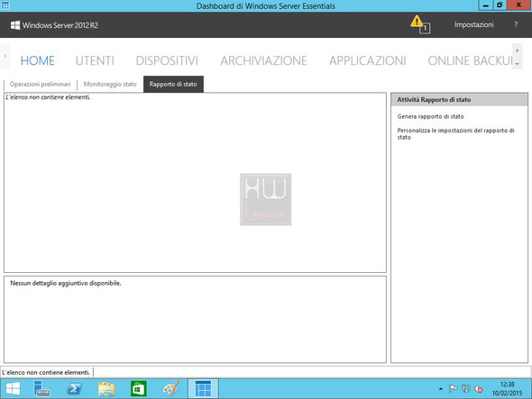This screenshot has width=532, height=399.
Task: Open File Explorer from taskbar
Action: point(106,389)
